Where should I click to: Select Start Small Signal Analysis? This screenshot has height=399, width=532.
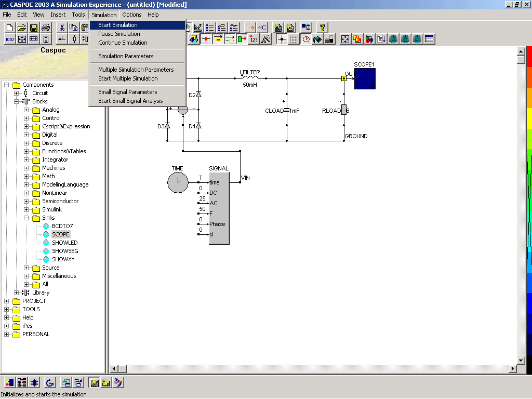tap(137, 101)
